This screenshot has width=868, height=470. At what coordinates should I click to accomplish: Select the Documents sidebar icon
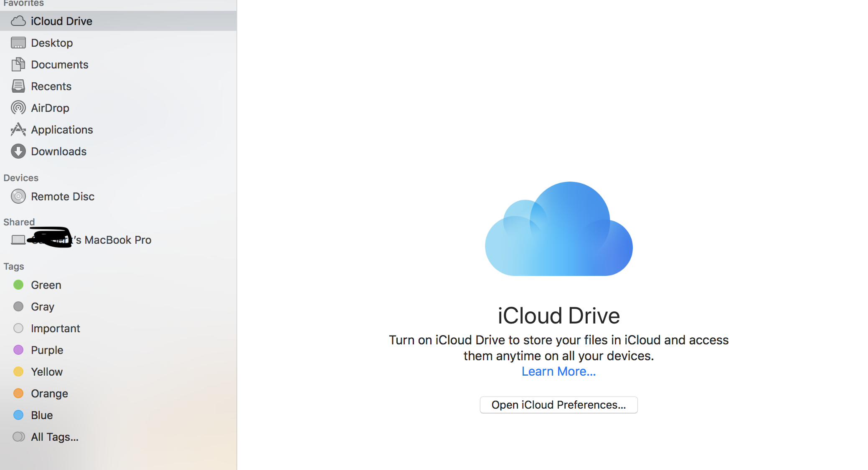click(x=18, y=65)
